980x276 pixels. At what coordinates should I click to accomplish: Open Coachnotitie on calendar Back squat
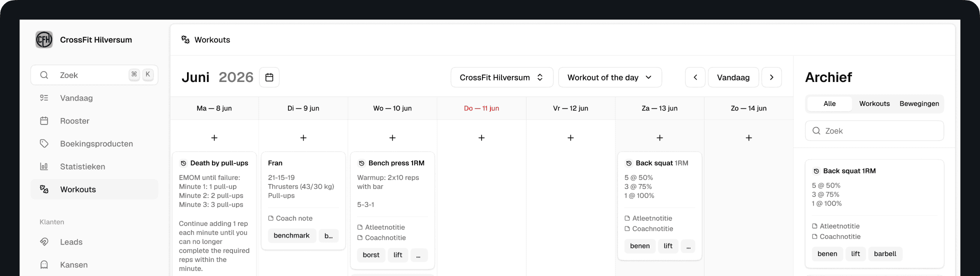[649, 229]
